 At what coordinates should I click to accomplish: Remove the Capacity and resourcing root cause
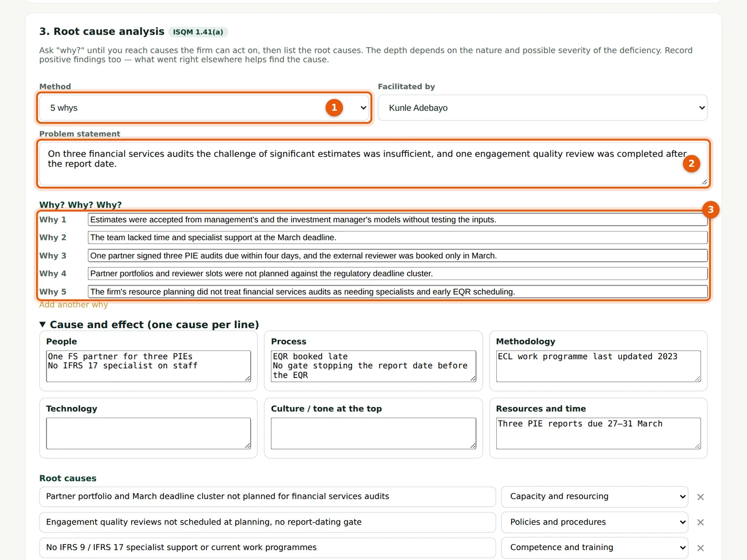click(x=700, y=497)
